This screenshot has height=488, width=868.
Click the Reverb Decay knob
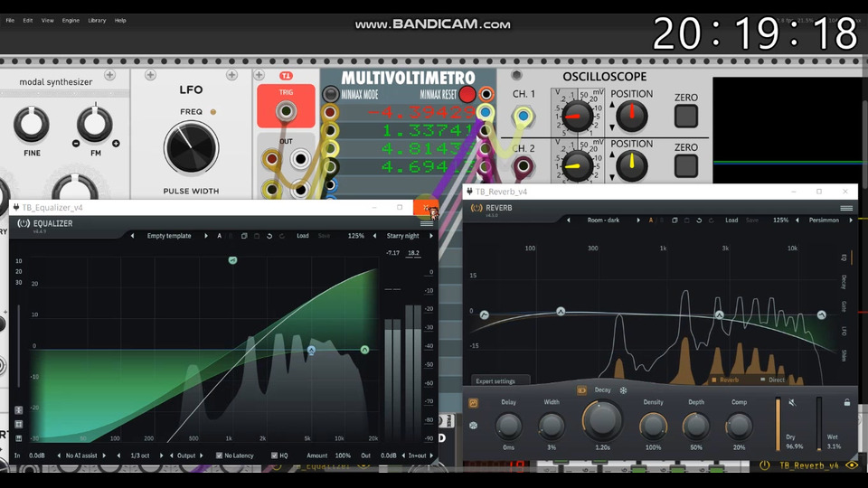pyautogui.click(x=602, y=420)
